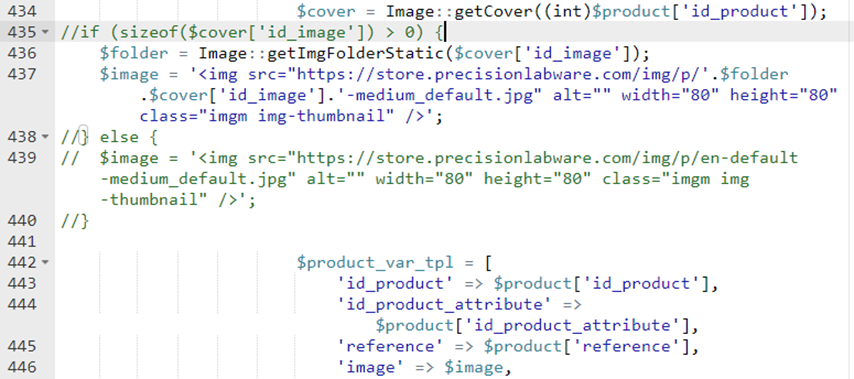
Task: Click line number 434 in the gutter
Action: [22, 11]
